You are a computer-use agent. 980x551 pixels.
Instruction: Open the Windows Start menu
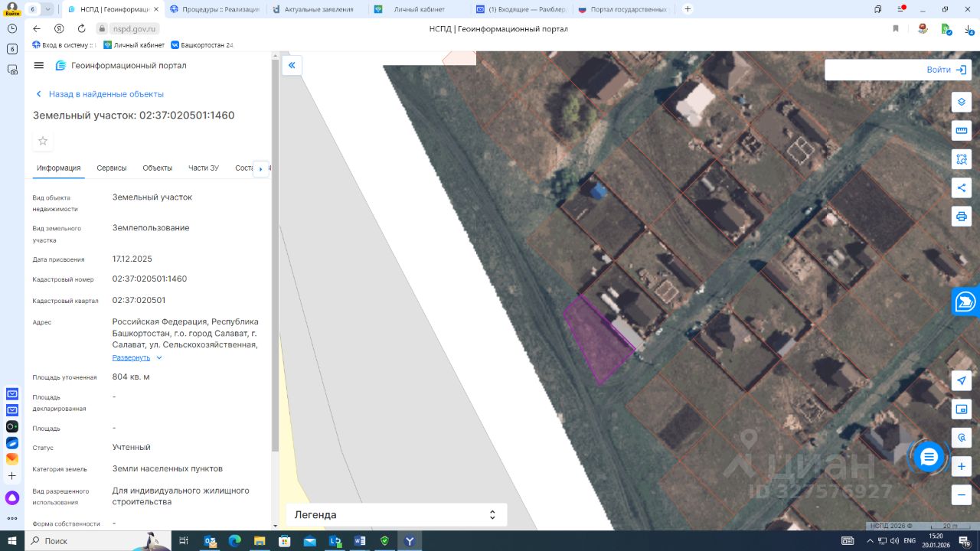point(12,541)
